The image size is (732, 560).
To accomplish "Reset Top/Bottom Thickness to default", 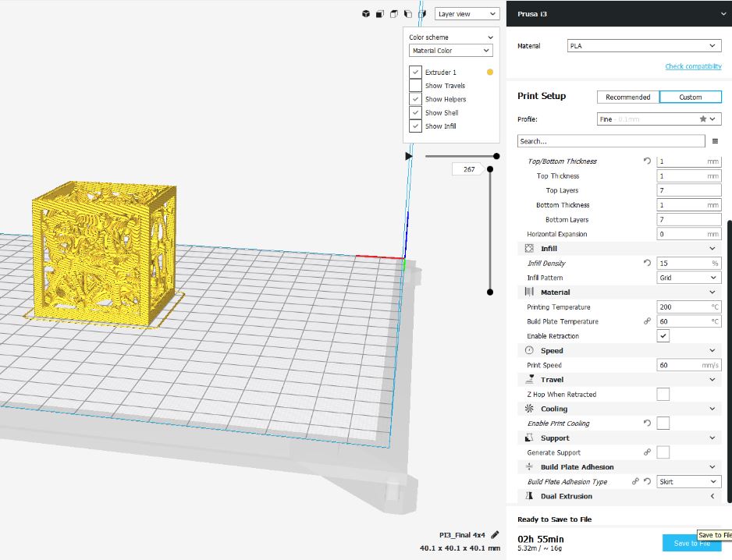I will (647, 161).
